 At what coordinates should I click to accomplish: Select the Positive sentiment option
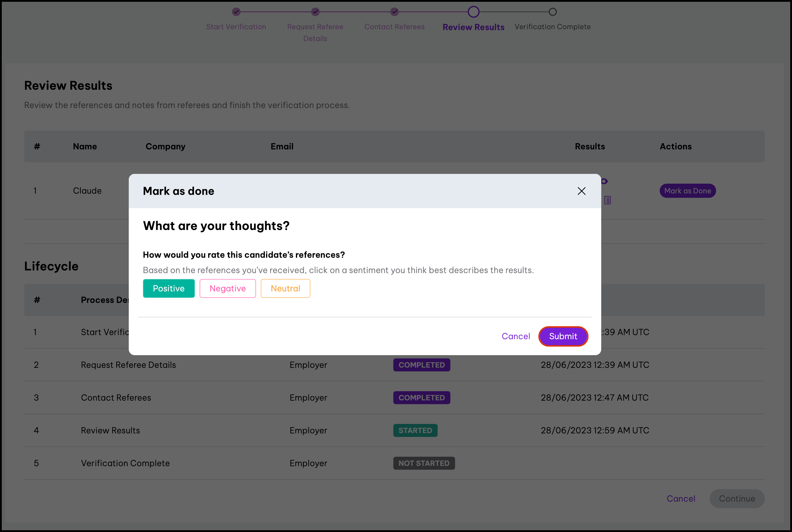(169, 288)
